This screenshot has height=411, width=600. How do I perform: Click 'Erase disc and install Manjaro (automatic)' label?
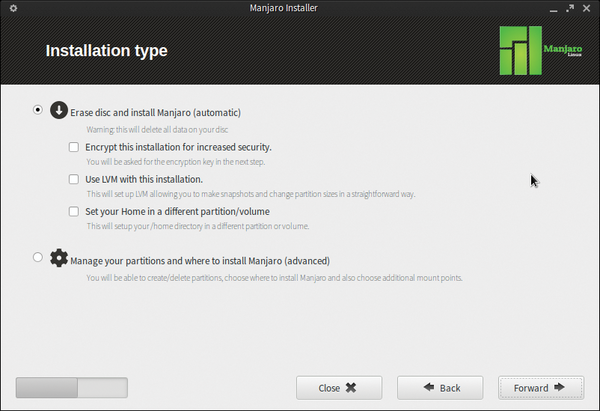point(155,113)
